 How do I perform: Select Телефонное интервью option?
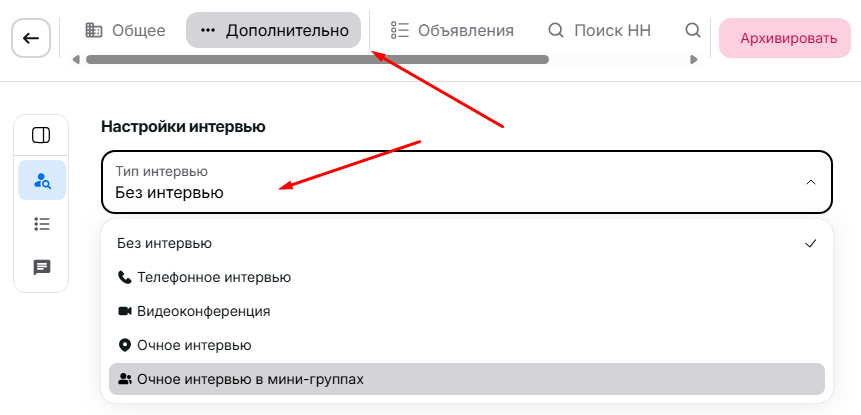(214, 277)
